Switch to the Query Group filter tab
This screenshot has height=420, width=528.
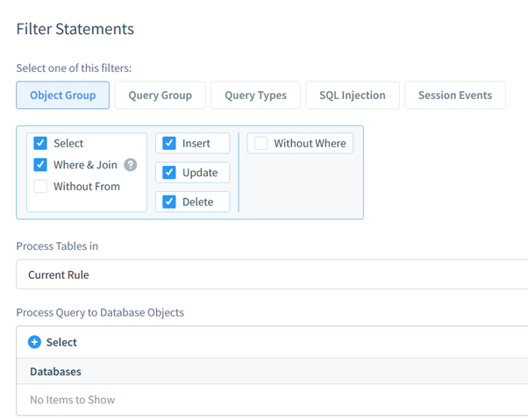160,95
